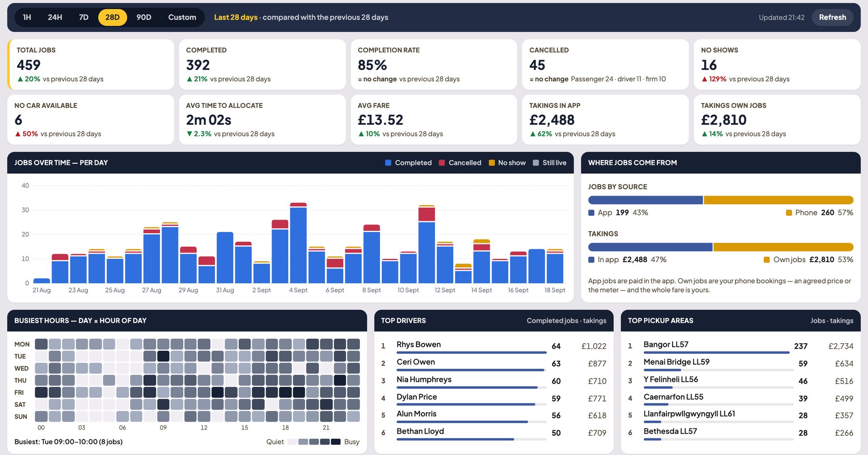The image size is (868, 455).
Task: Switch to the 24H time range
Action: pos(55,17)
